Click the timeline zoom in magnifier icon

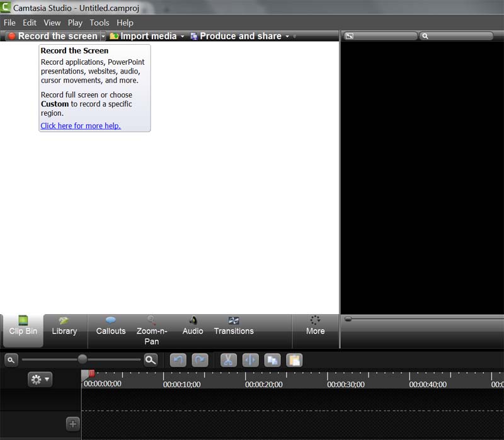(151, 360)
